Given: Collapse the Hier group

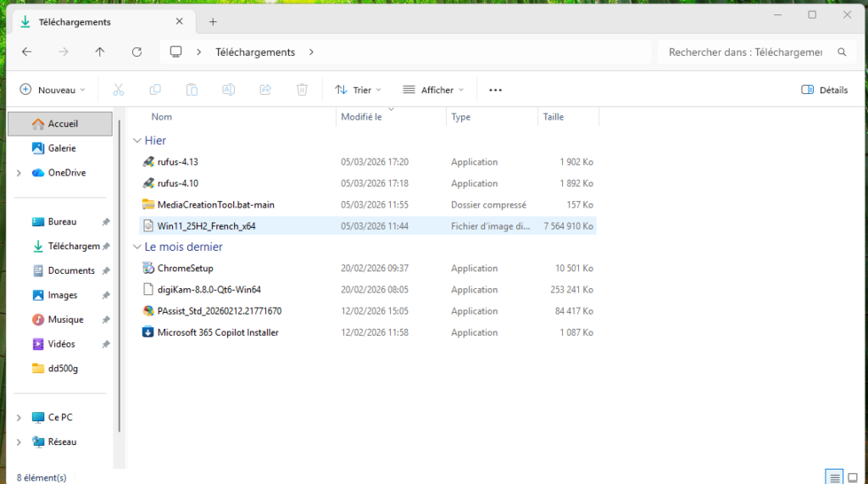Looking at the screenshot, I should click(x=137, y=141).
